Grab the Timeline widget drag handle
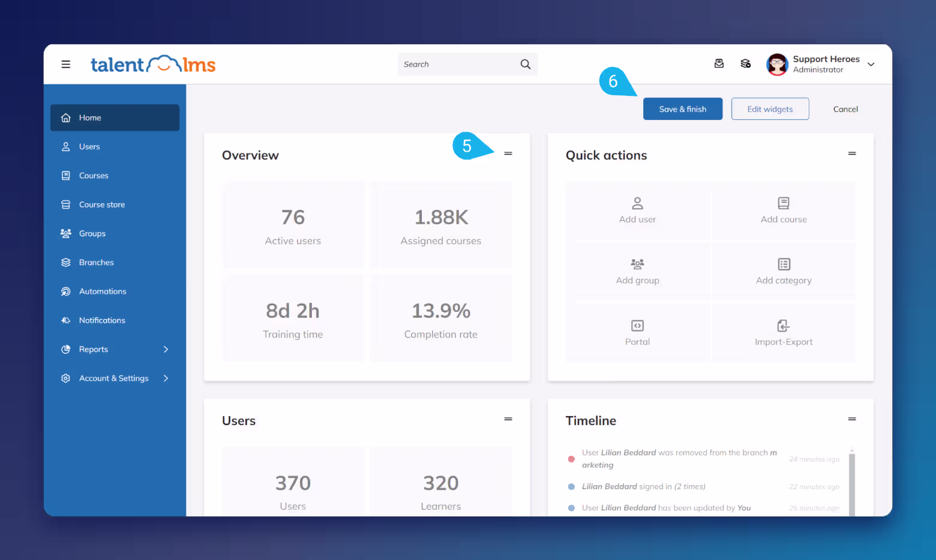Image resolution: width=936 pixels, height=560 pixels. point(852,419)
